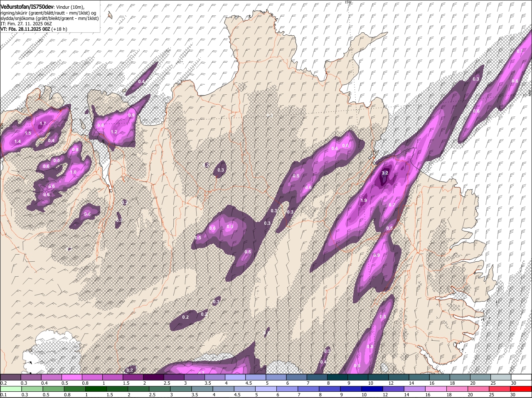Click the 15W longitude label

click(348, 2)
